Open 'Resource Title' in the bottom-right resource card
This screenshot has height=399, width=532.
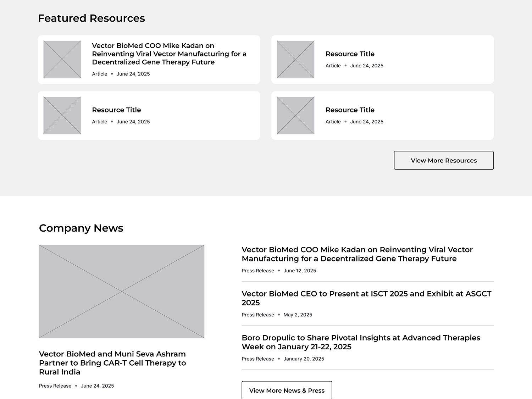[x=350, y=110]
